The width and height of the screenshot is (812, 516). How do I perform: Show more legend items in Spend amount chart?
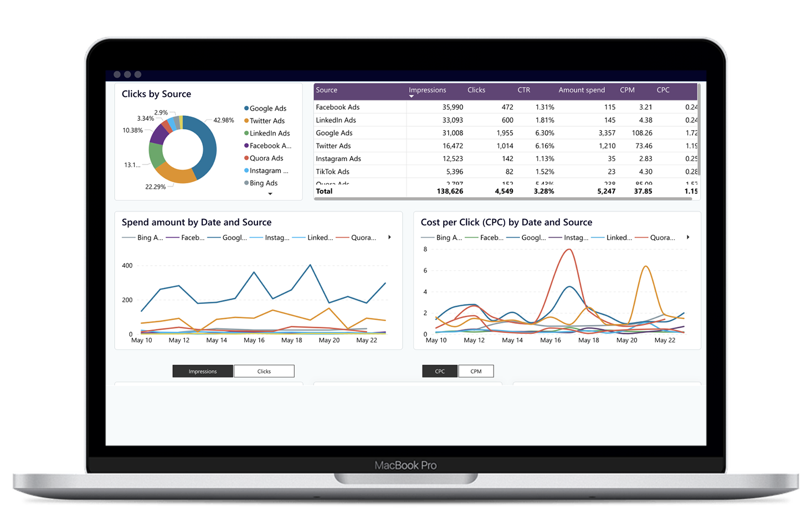point(389,238)
